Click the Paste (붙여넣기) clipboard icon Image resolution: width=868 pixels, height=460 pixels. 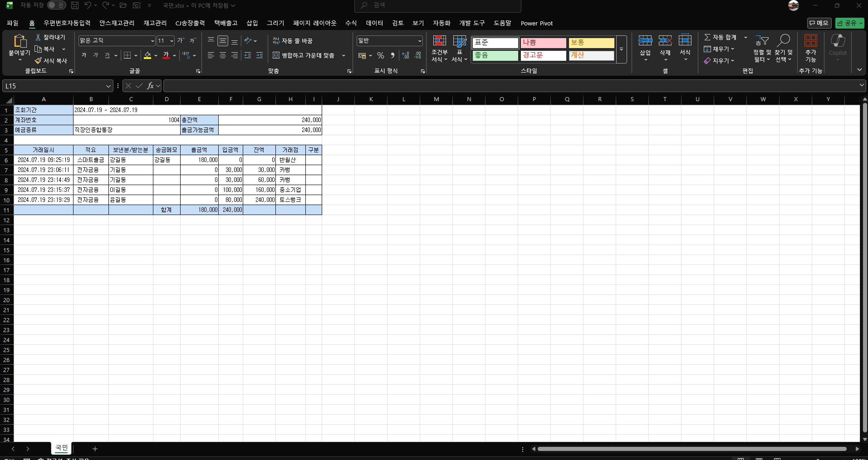click(x=19, y=42)
